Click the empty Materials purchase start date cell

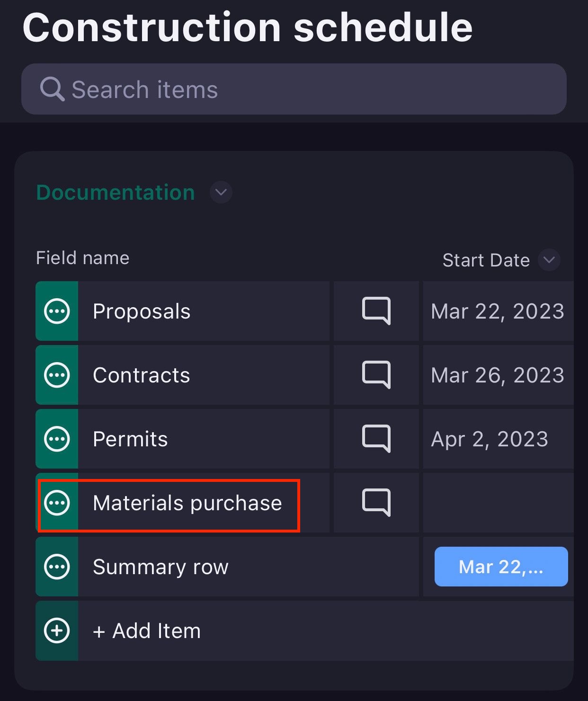[x=498, y=503]
